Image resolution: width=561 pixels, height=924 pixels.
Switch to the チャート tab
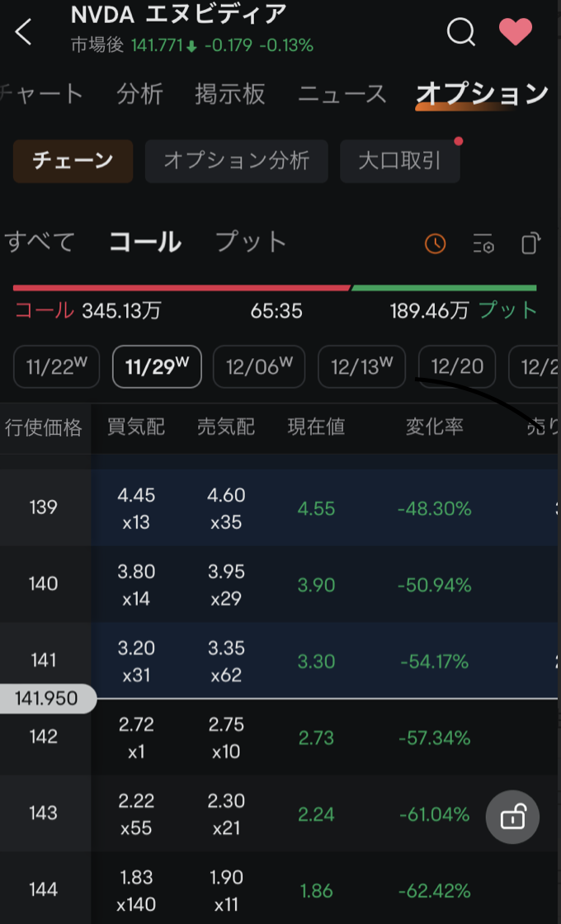pyautogui.click(x=43, y=94)
